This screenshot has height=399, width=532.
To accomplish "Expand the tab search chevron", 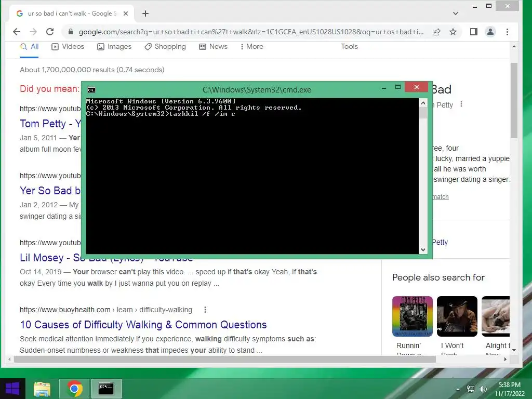I will (456, 14).
